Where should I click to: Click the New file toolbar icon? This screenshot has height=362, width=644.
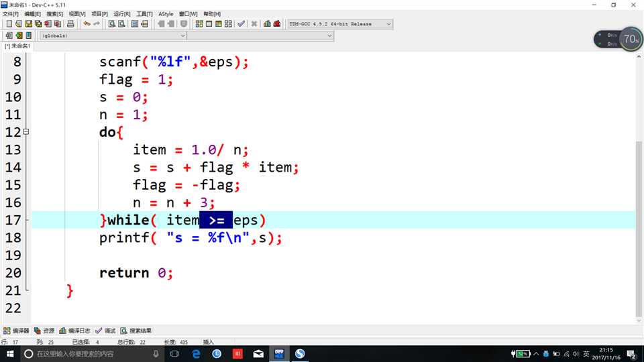(x=9, y=24)
